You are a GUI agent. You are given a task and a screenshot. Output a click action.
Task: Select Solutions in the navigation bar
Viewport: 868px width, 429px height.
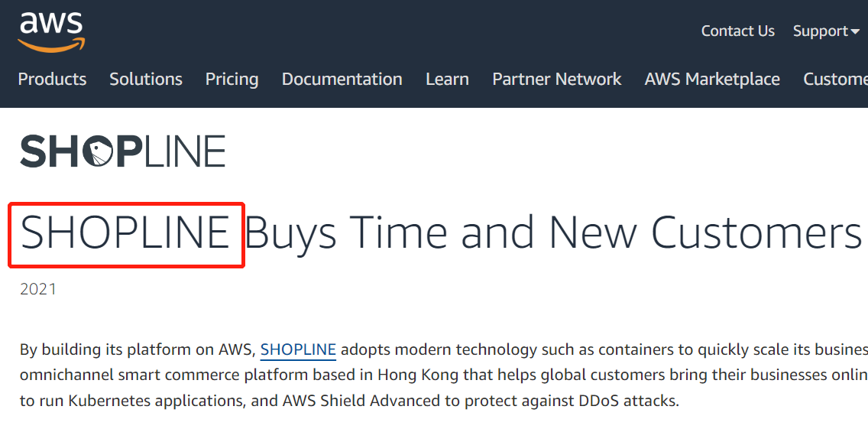point(145,80)
